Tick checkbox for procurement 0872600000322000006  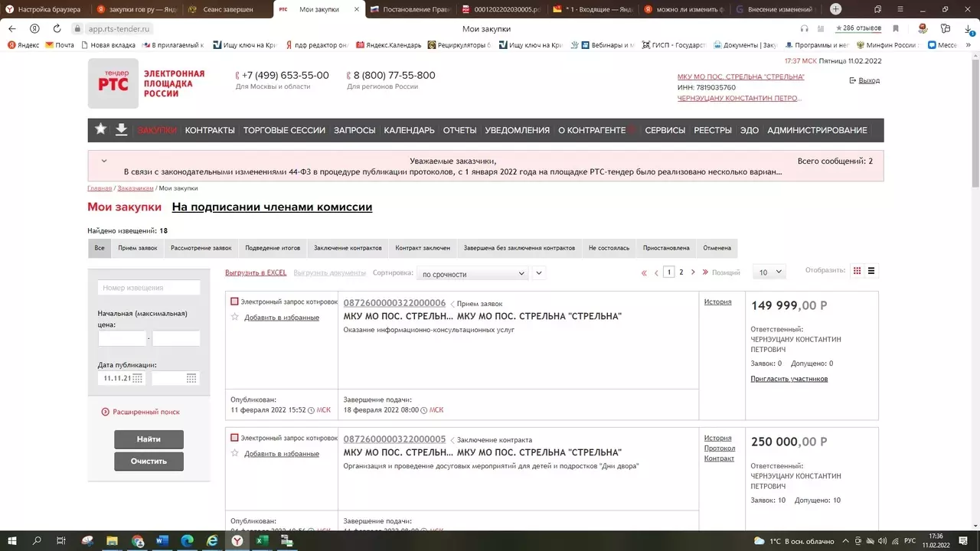235,302
